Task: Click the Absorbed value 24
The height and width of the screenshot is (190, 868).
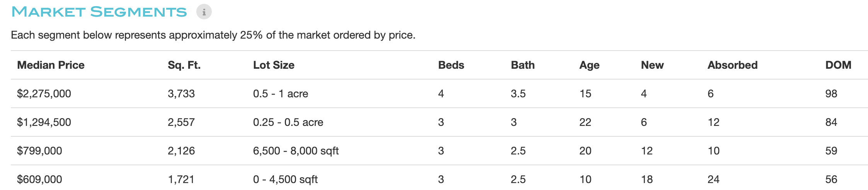Action: coord(713,179)
